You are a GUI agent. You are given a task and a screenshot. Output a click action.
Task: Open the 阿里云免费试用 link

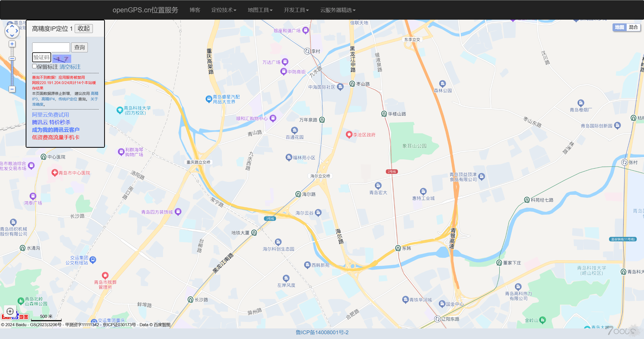point(51,115)
